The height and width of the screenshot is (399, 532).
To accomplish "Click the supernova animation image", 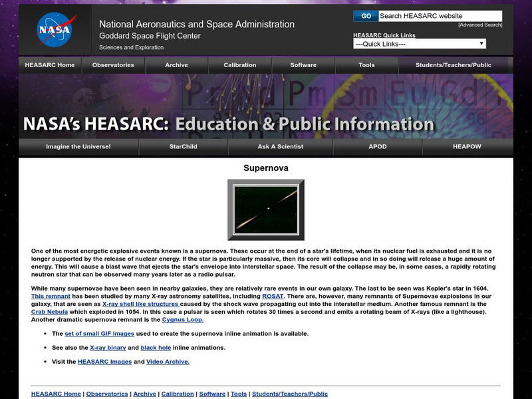I will coord(265,209).
